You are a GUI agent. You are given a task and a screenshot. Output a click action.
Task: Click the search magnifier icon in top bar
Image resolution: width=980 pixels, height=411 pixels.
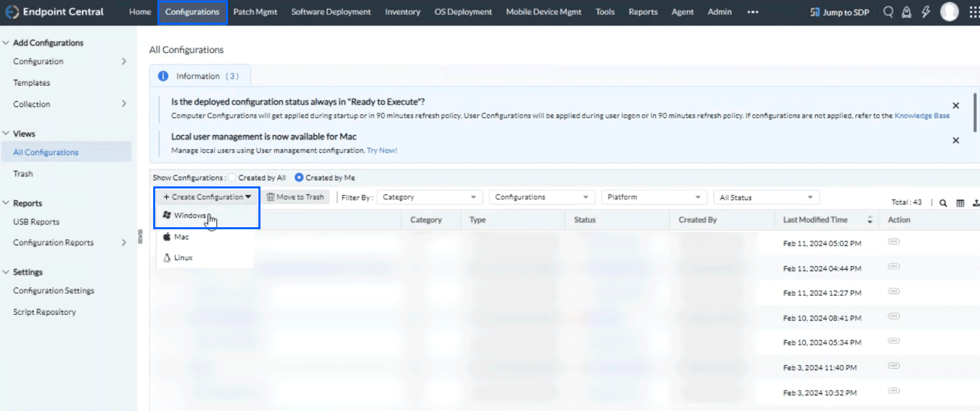[888, 12]
